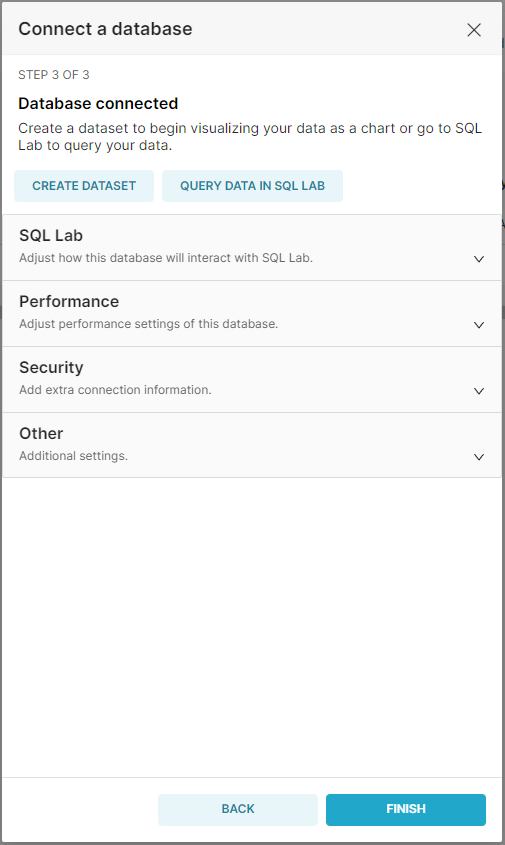
Task: Expand the Performance chevron arrow
Action: (x=479, y=325)
